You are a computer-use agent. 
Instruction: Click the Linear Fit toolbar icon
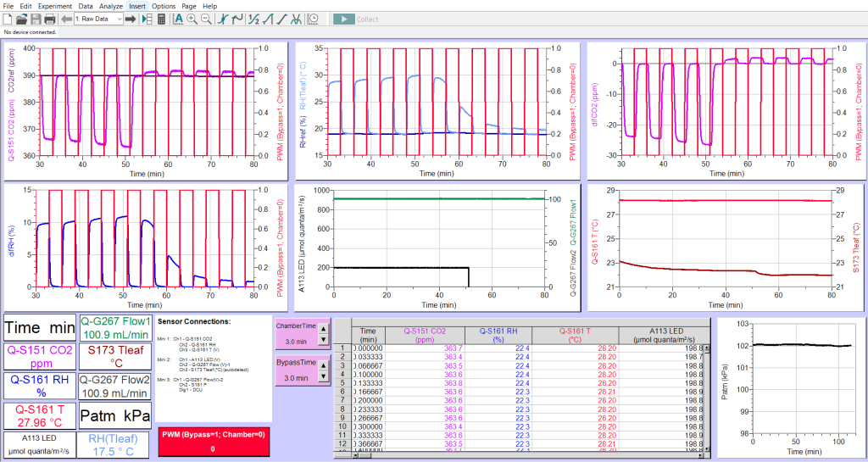282,19
